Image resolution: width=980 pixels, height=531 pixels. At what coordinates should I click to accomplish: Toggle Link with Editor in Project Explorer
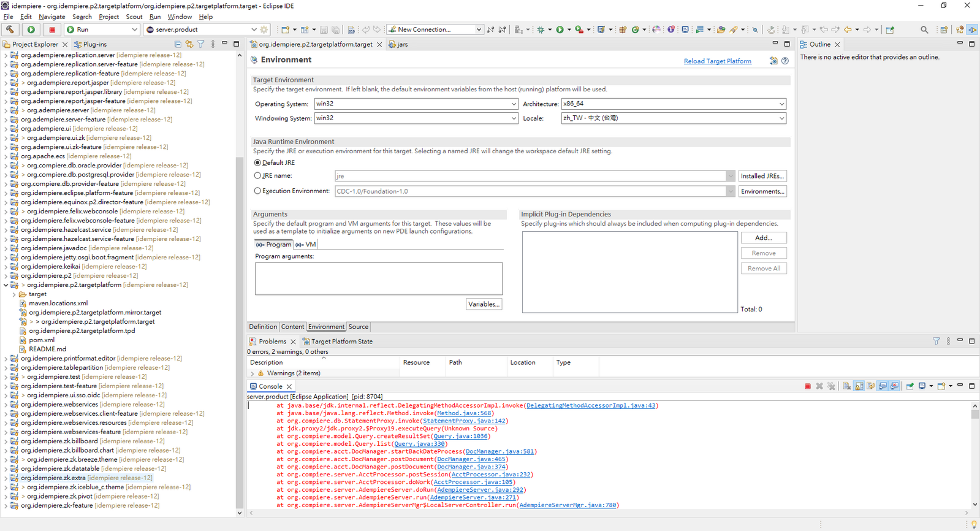(189, 44)
